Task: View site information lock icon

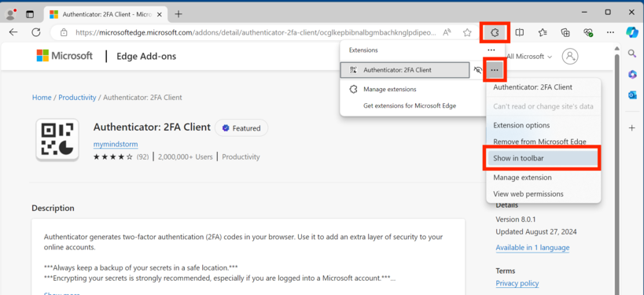Action: (x=63, y=32)
